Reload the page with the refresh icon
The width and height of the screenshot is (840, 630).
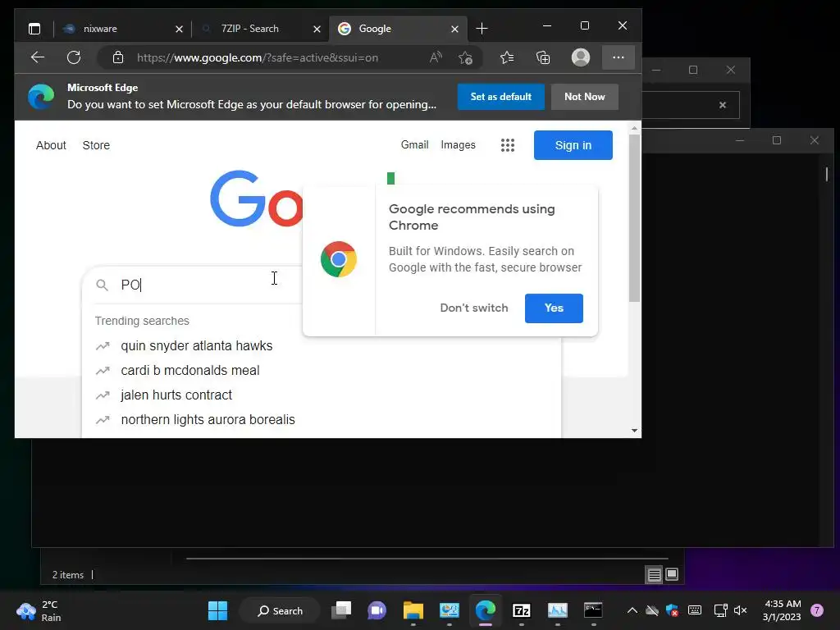click(74, 57)
